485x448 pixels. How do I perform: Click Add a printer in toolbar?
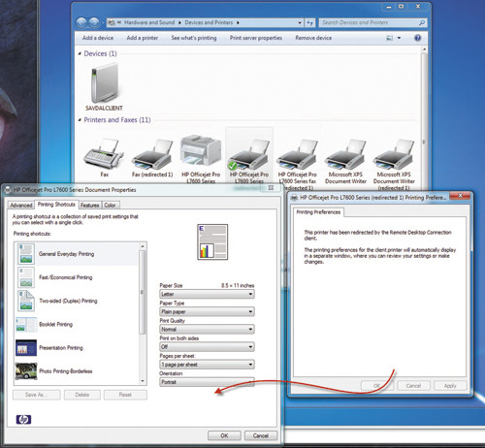143,38
